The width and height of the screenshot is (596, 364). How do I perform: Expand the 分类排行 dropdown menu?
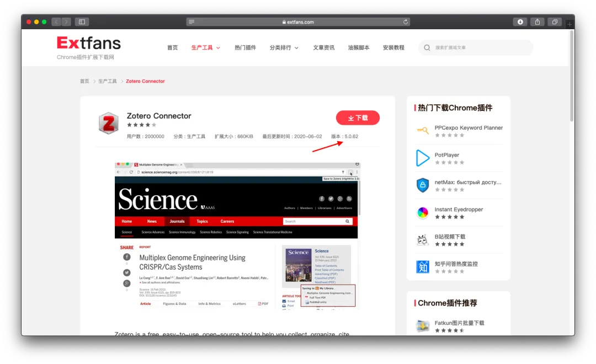coord(284,48)
